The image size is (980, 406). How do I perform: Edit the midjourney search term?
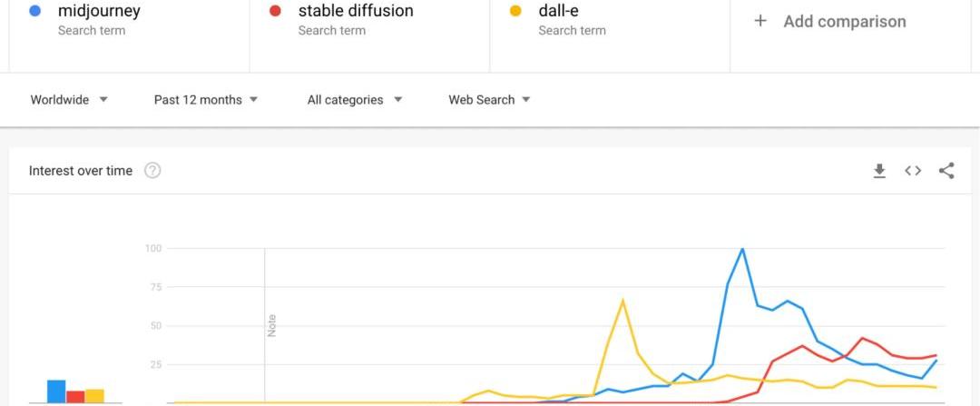(x=99, y=12)
